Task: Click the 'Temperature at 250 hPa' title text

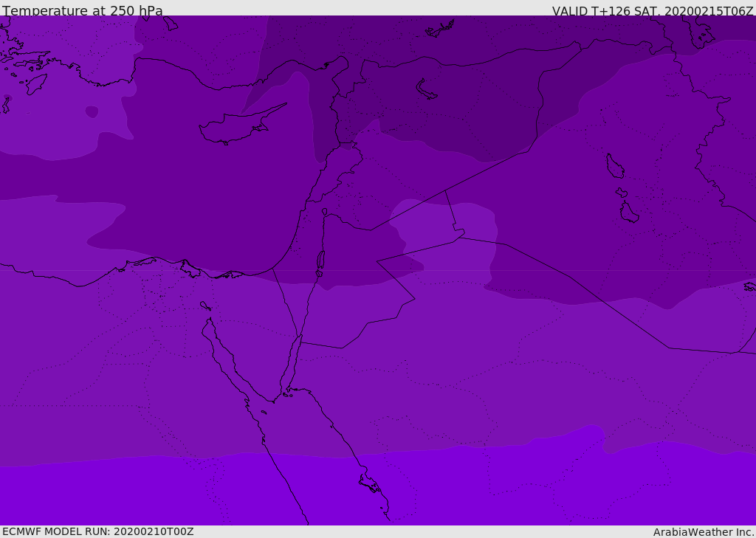Action: 83,10
